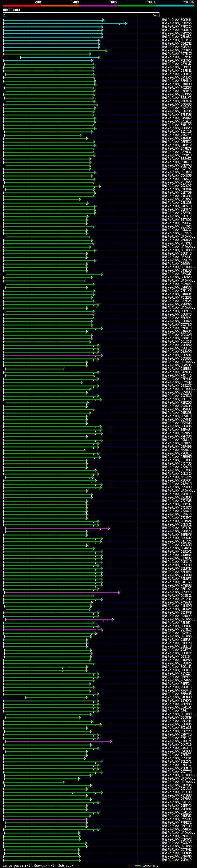Click the cyan ~100% identity legend bar
The height and width of the screenshot is (868, 197).
tap(175, 6)
